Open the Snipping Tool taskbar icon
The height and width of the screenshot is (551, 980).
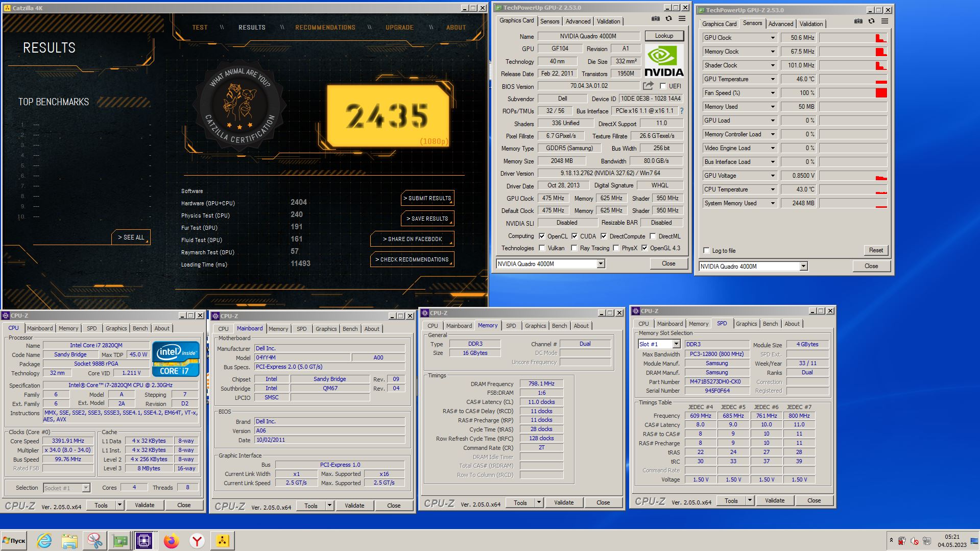[x=94, y=540]
